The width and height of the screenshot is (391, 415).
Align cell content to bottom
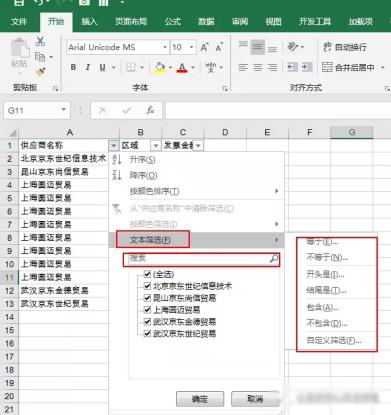[x=272, y=48]
